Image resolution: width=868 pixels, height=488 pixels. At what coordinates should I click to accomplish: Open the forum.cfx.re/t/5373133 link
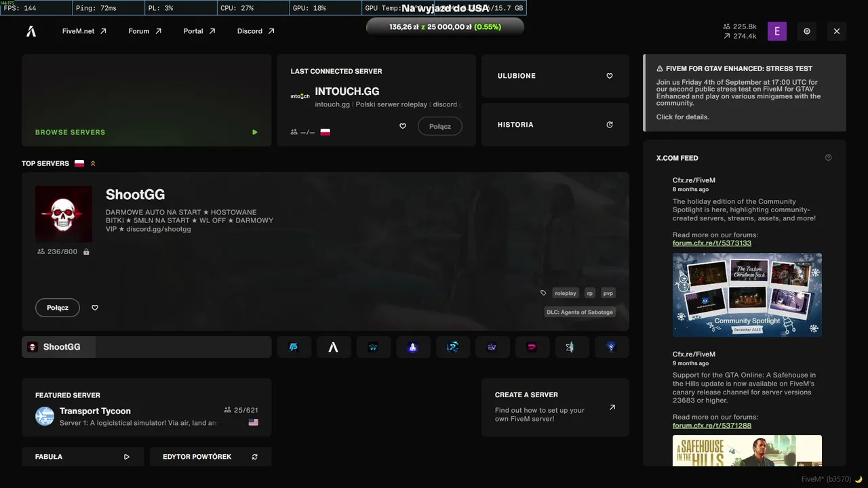[712, 243]
